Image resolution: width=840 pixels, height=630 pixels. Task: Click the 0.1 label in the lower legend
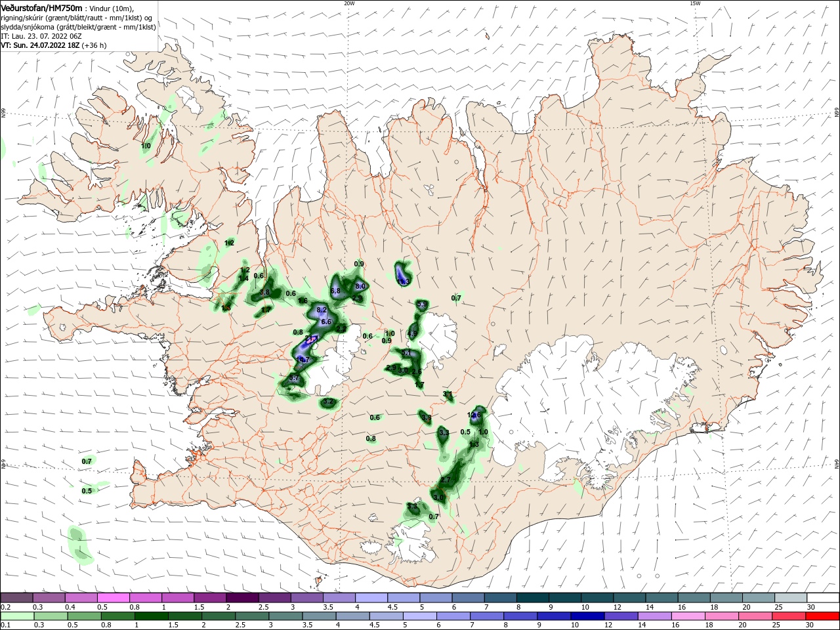click(5, 626)
